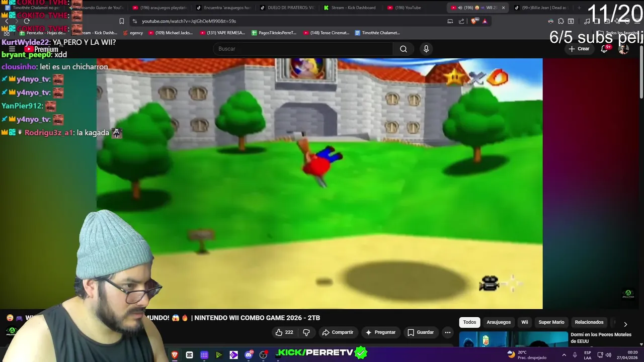Open the volume speaker tray icon
Screen dimensions: 644x362
pos(608,355)
